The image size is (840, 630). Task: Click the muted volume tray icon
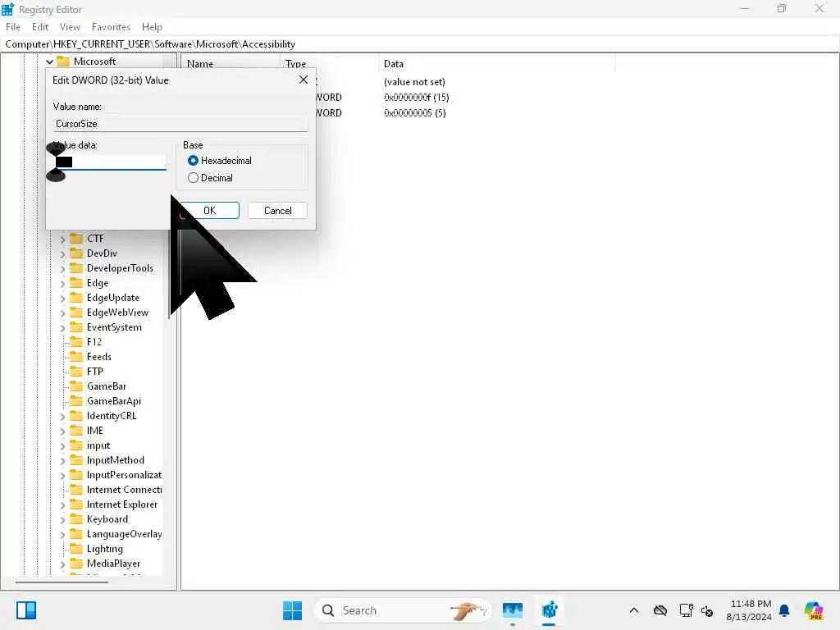pyautogui.click(x=707, y=610)
